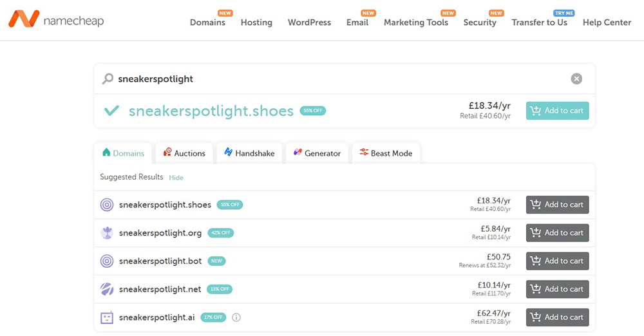644x336 pixels.
Task: Open the Hosting navigation menu
Action: (x=256, y=23)
